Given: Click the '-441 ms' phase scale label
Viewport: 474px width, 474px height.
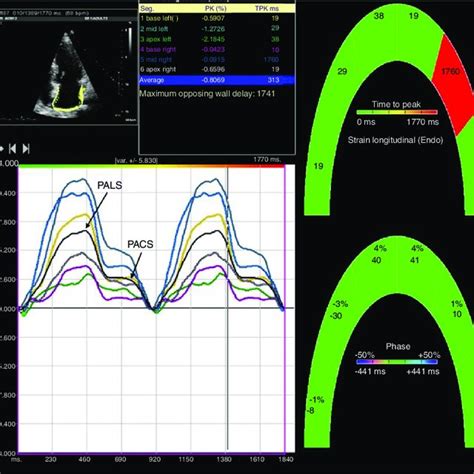Looking at the screenshot, I should pos(370,371).
